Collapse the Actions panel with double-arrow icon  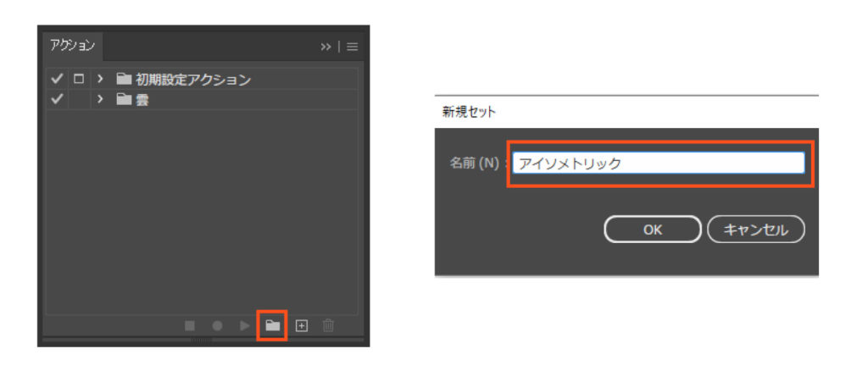tap(326, 47)
